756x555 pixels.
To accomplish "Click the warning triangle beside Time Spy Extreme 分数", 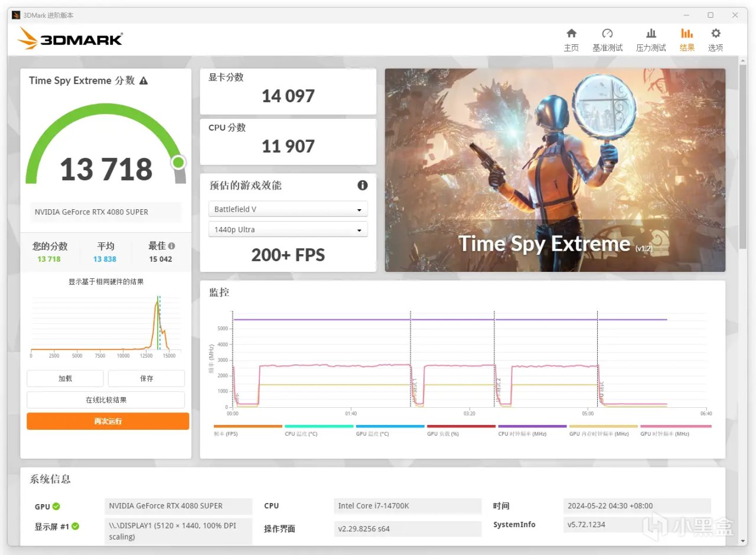I will [x=144, y=81].
